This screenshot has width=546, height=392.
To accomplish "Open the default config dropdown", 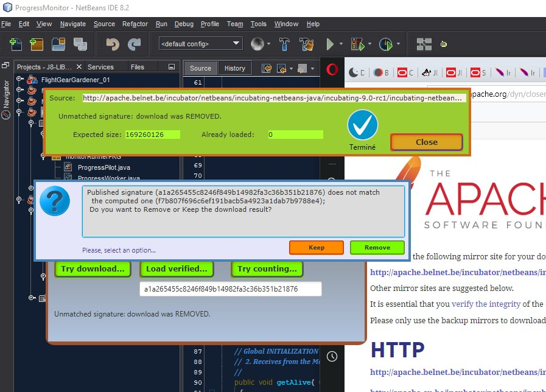I will pyautogui.click(x=200, y=44).
